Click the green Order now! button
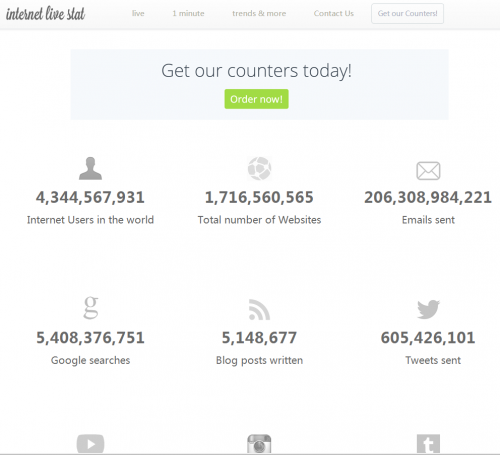 [256, 99]
